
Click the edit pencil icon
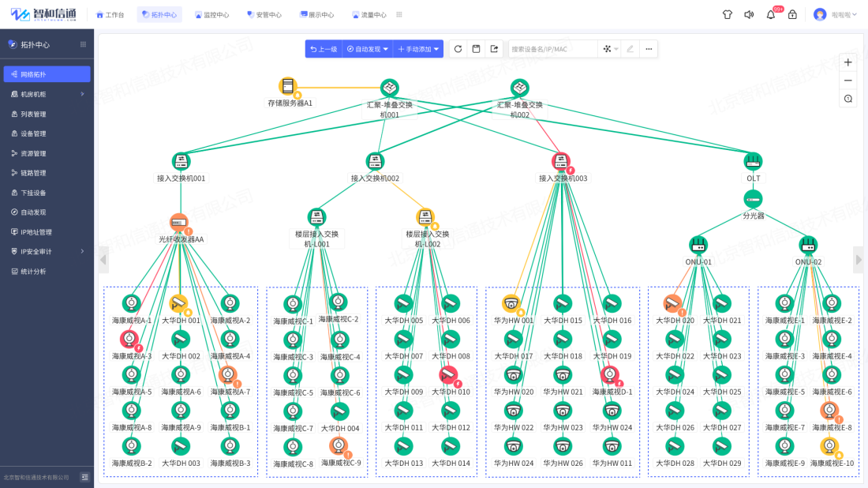coord(630,49)
